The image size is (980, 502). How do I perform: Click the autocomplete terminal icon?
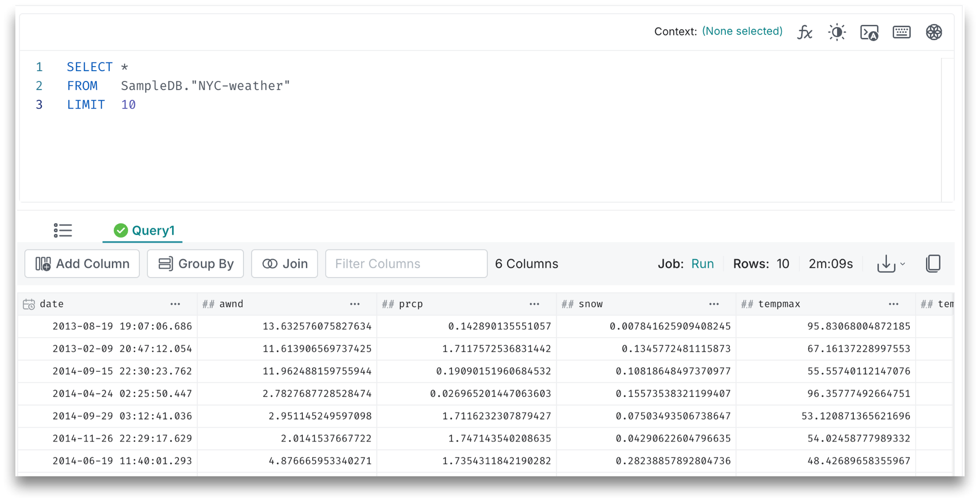[869, 32]
